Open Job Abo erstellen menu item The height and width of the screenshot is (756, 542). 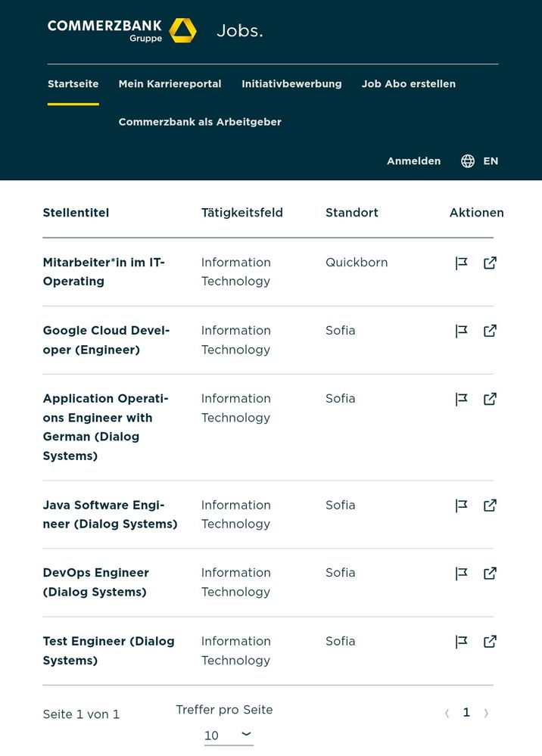pos(409,84)
